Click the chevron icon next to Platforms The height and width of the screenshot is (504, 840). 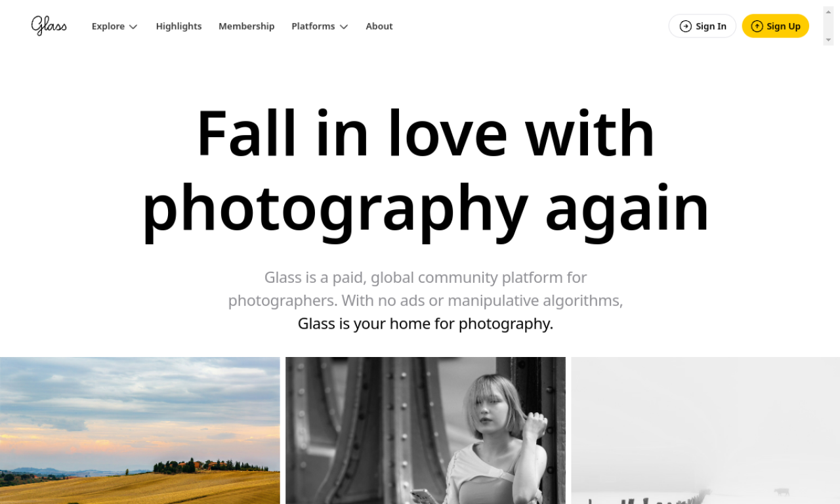point(344,27)
